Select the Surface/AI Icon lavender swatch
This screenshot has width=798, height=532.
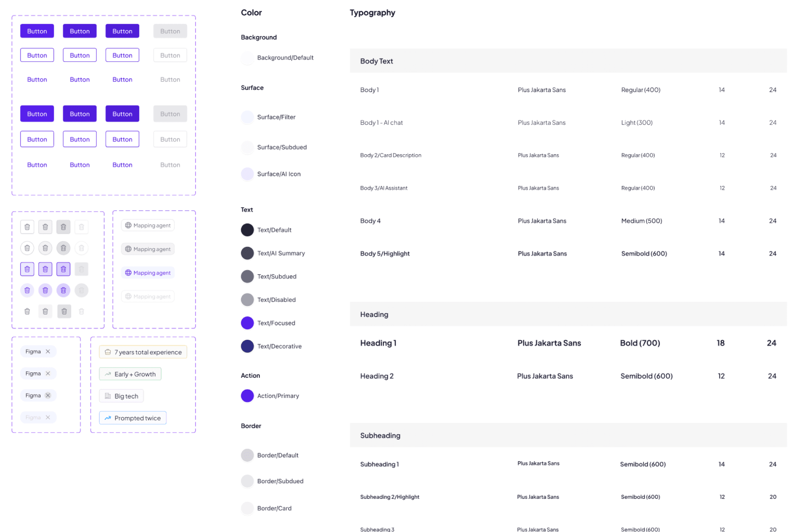pyautogui.click(x=247, y=174)
